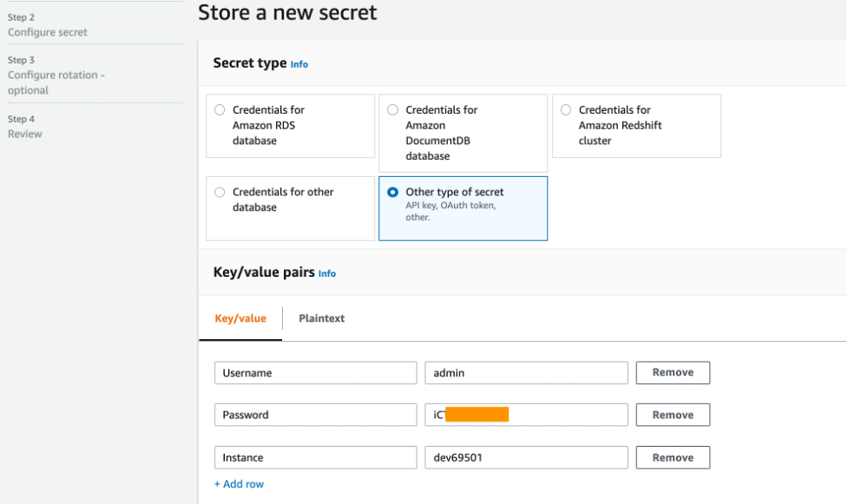
Task: Select Credentials for Amazon RDS database radio
Action: [220, 110]
